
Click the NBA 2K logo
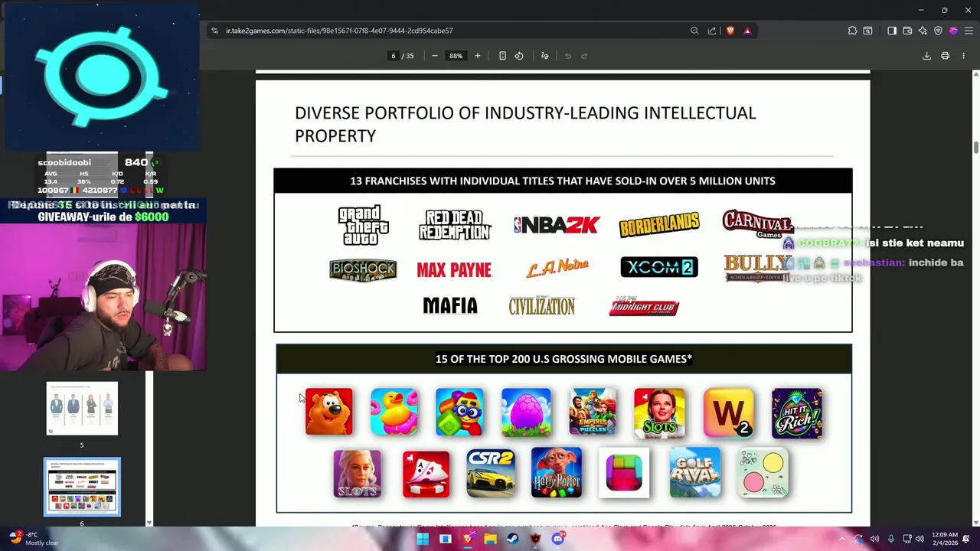(557, 225)
